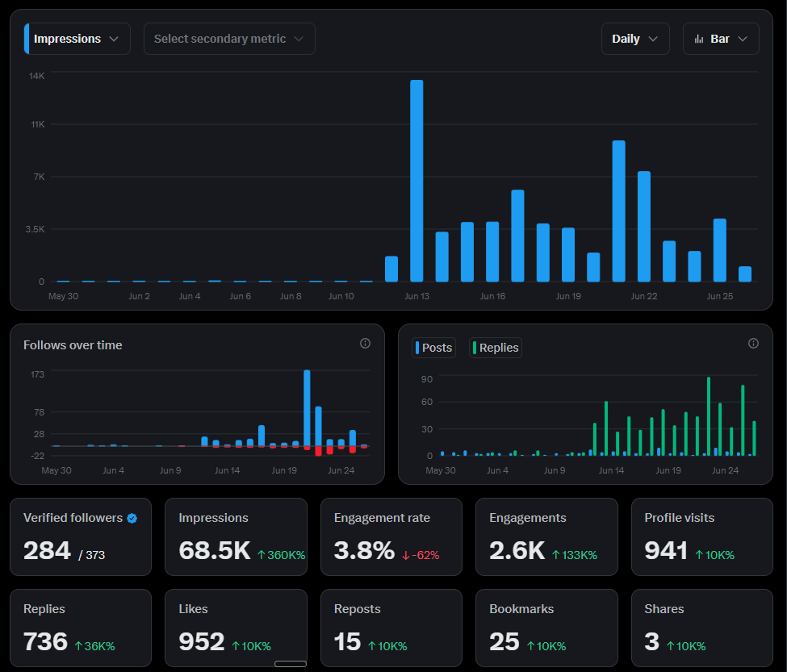Select the Verified followers card
The image size is (787, 672).
pyautogui.click(x=81, y=536)
